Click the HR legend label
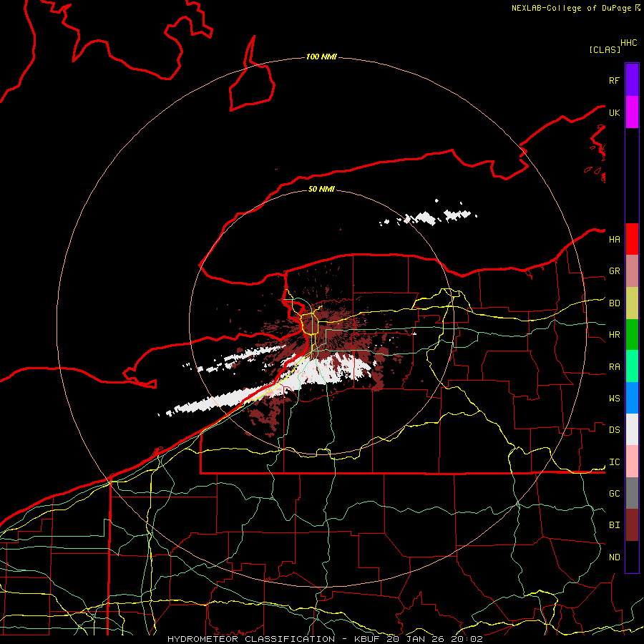The image size is (644, 644). click(x=614, y=335)
